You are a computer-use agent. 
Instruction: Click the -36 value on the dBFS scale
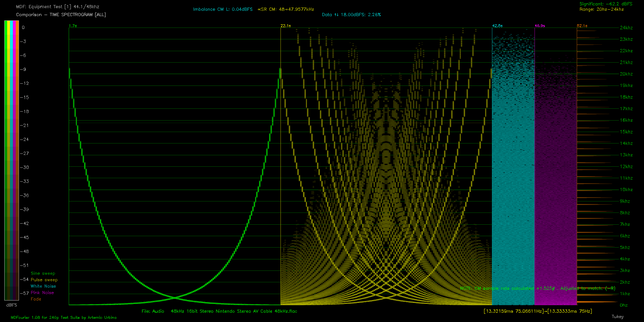click(x=24, y=195)
